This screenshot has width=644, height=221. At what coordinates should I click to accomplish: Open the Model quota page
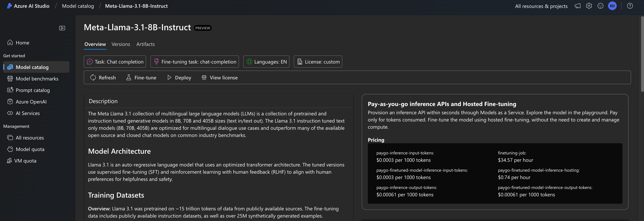(30, 149)
